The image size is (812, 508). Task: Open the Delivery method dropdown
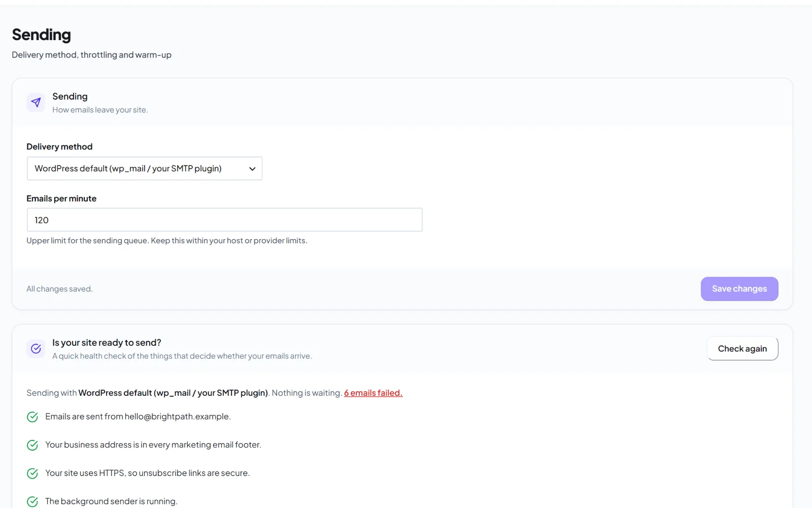tap(145, 169)
